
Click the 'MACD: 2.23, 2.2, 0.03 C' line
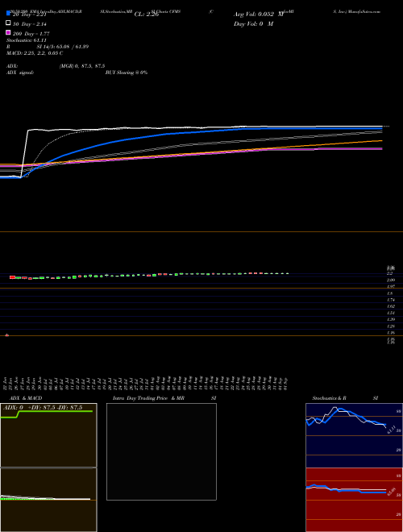(35, 53)
